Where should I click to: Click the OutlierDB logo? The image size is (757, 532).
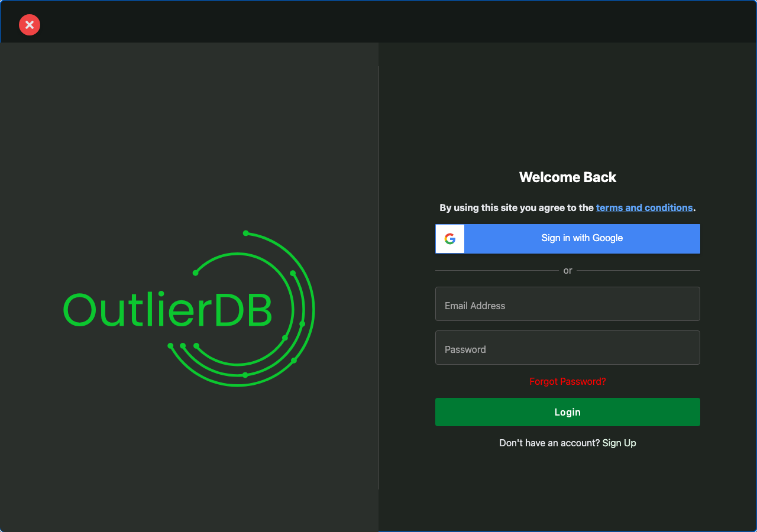tap(189, 309)
